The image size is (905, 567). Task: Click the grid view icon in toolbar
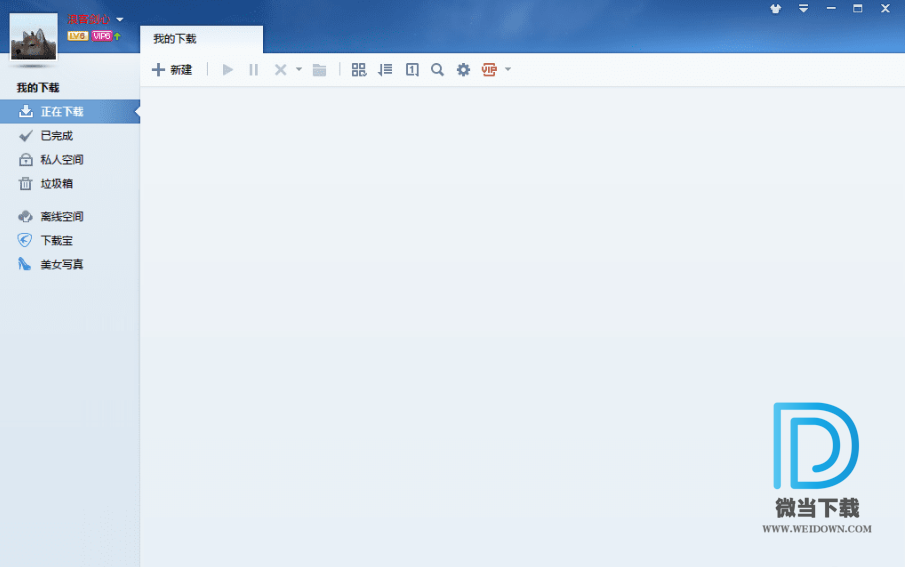(359, 70)
